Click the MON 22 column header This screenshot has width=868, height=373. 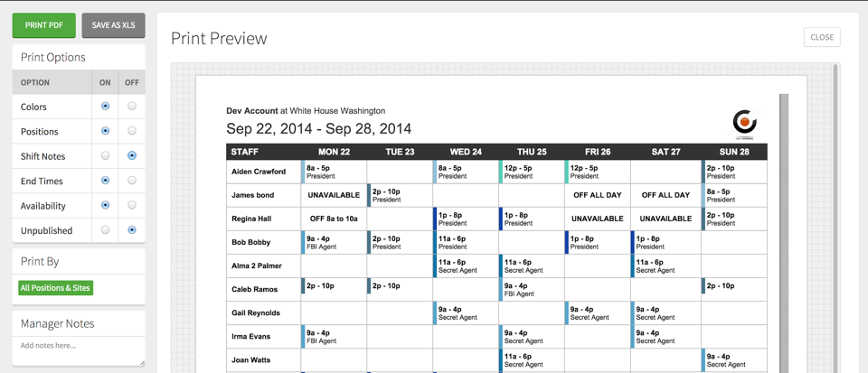click(334, 152)
